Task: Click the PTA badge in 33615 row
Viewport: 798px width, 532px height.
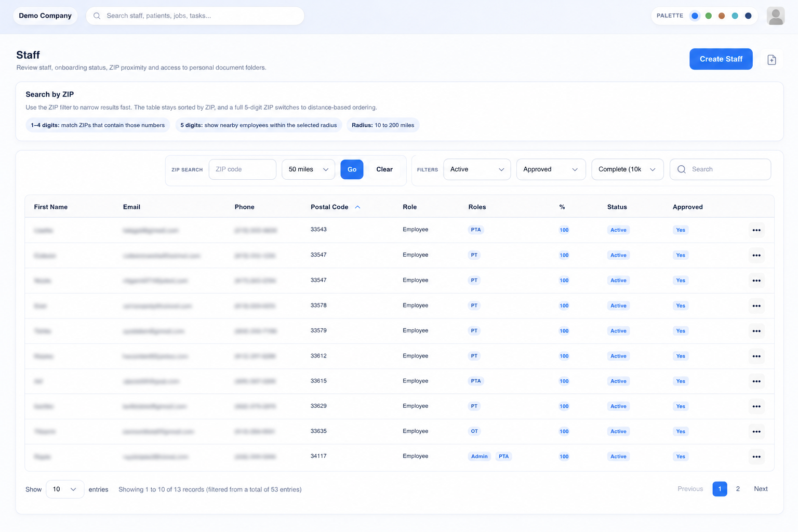Action: click(476, 381)
